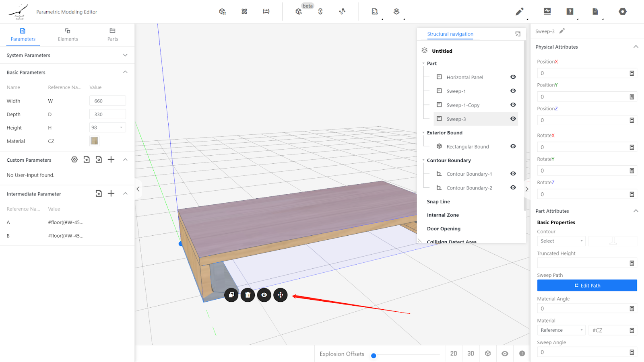The image size is (644, 362).
Task: Click the duplicate icon in floating toolbar
Action: coord(231,295)
